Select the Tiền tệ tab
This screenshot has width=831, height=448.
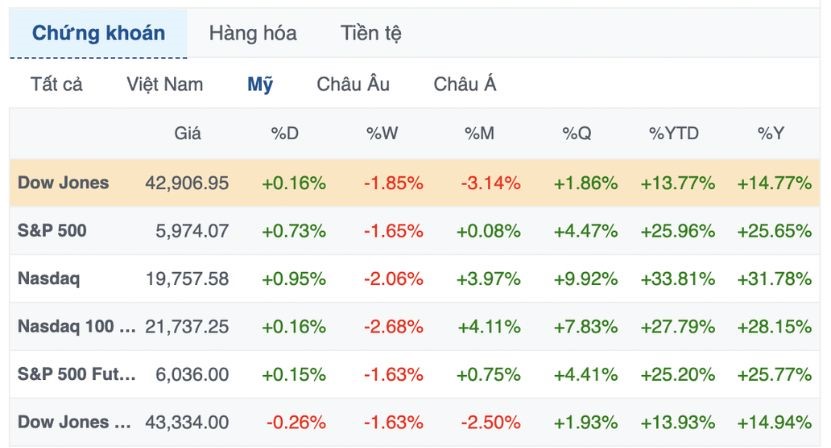click(371, 33)
